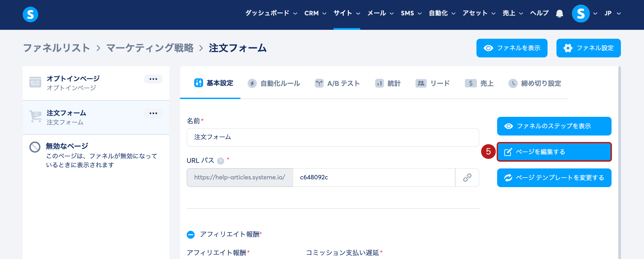Click the ファネルを表示 button
Screen dimensions: 644x259
coord(512,48)
